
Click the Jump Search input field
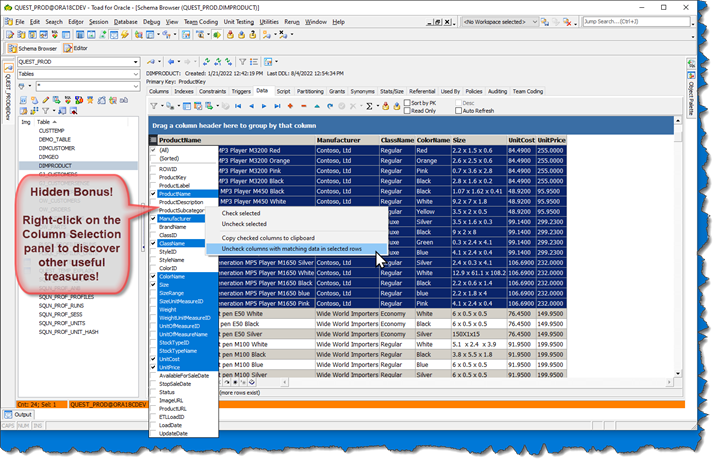636,22
